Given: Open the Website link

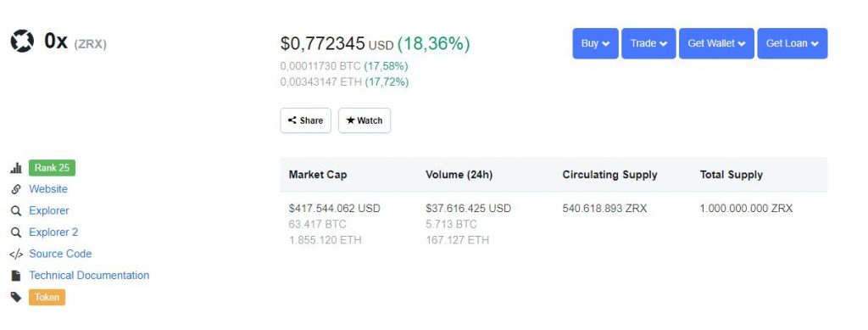Looking at the screenshot, I should pyautogui.click(x=48, y=189).
